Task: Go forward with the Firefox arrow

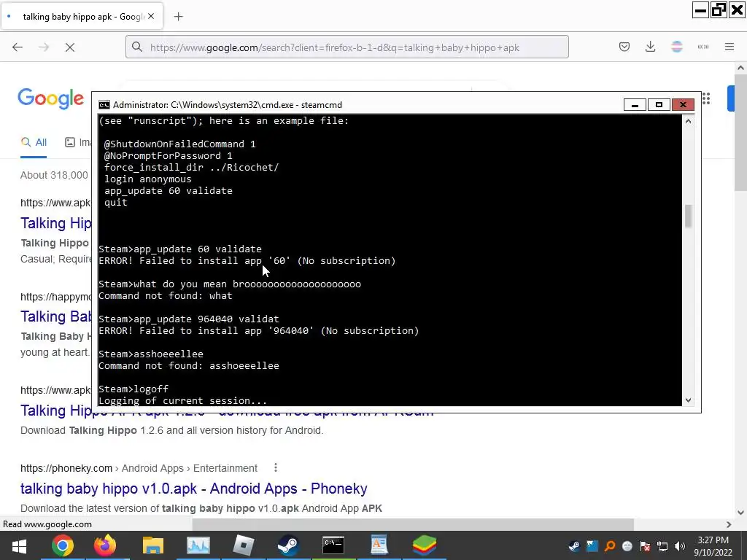Action: [x=44, y=47]
